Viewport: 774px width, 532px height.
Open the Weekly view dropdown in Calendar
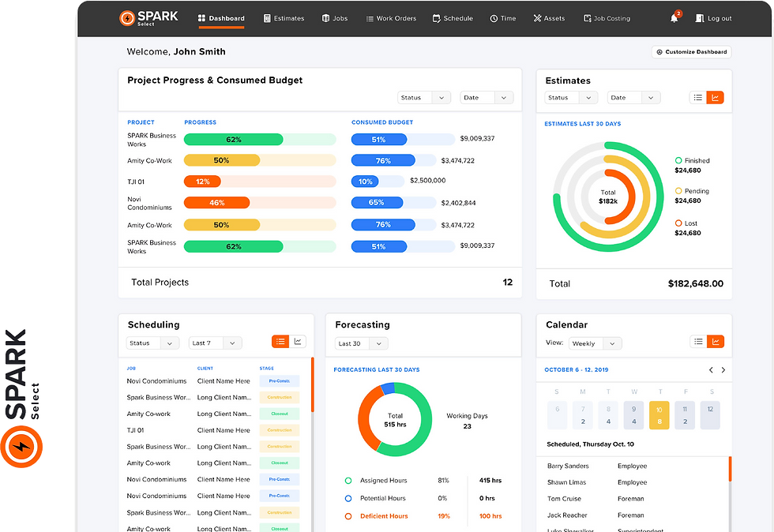click(x=595, y=343)
